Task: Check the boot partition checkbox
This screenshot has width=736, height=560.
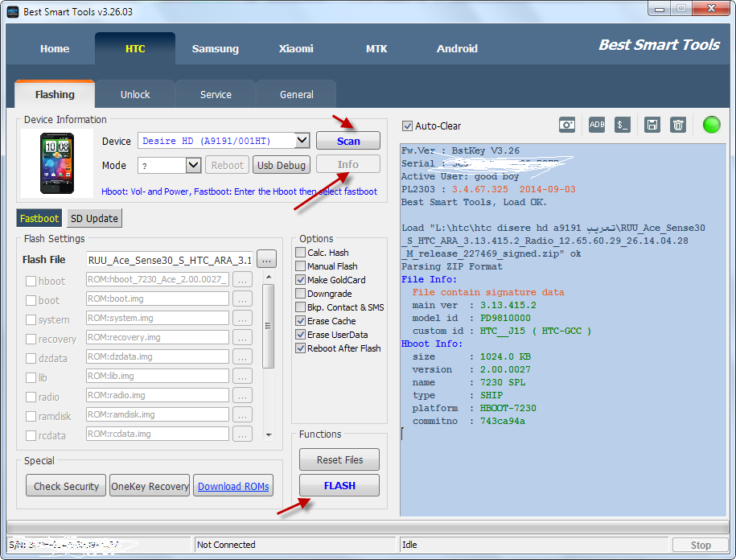Action: tap(31, 300)
